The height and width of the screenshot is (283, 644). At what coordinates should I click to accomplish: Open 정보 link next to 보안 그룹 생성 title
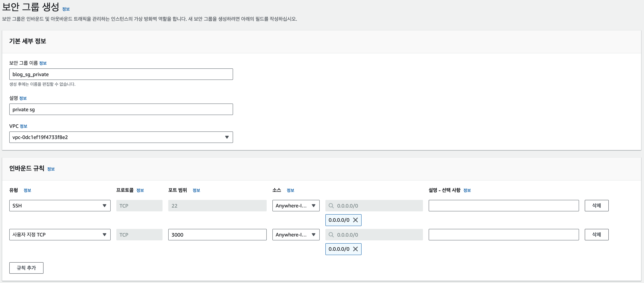(66, 9)
